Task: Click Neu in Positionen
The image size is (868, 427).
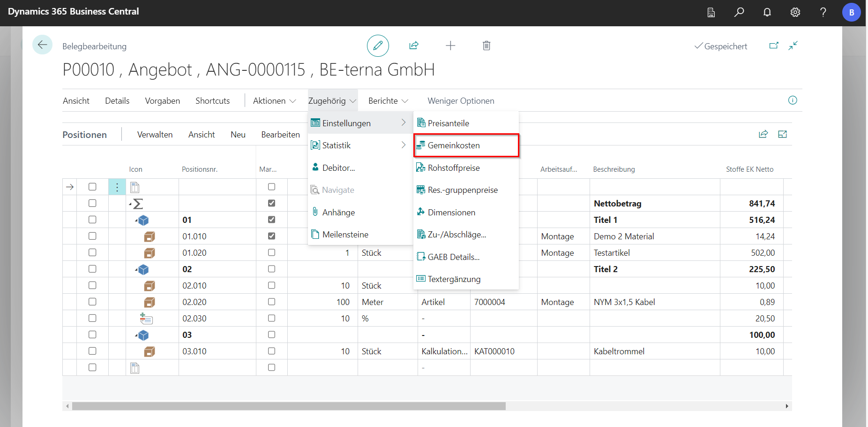Action: pyautogui.click(x=238, y=135)
